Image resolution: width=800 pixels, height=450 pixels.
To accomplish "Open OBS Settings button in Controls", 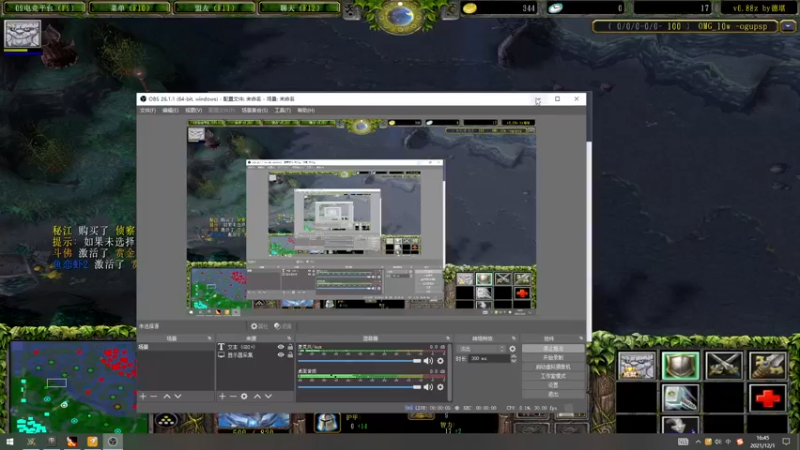I will point(553,385).
